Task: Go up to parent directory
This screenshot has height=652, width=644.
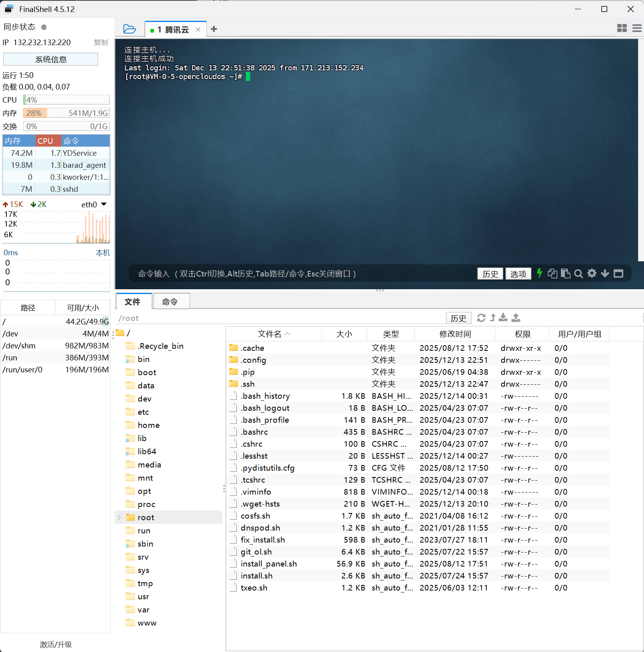Action: click(x=493, y=318)
